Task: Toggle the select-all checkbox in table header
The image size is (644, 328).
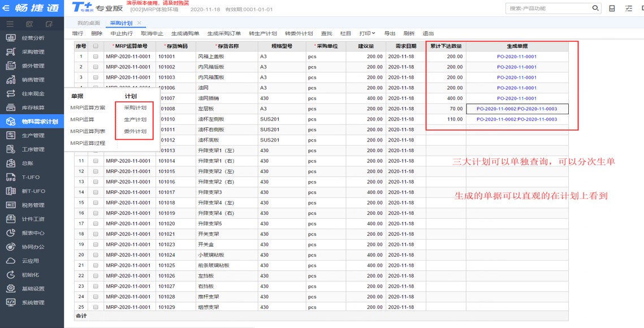Action: click(x=96, y=46)
